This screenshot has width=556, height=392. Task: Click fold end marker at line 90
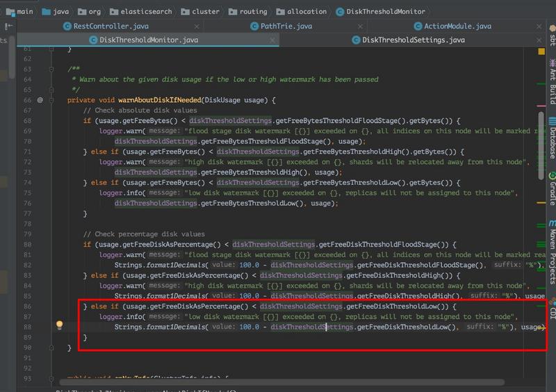(x=51, y=348)
